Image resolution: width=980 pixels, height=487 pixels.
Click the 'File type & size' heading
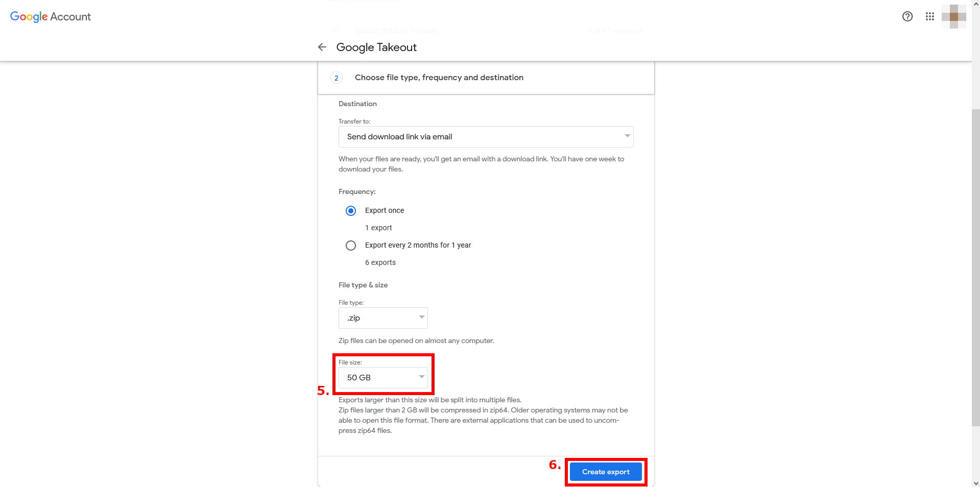(363, 285)
